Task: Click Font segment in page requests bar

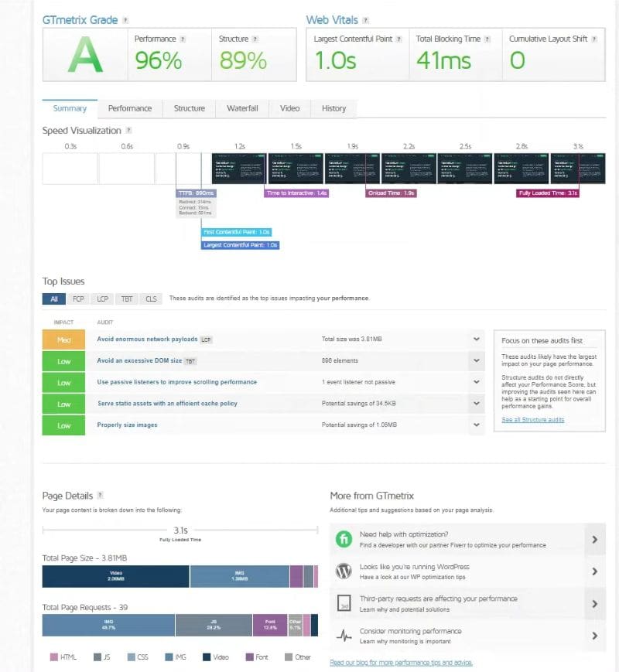Action: (x=270, y=625)
